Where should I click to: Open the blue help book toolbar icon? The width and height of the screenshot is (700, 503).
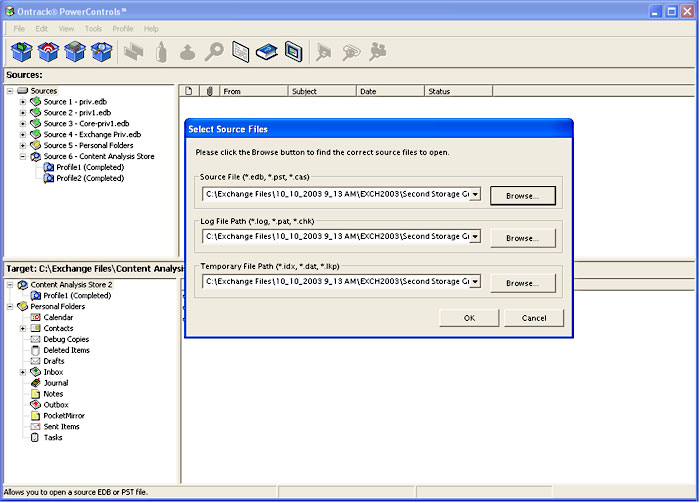click(267, 52)
